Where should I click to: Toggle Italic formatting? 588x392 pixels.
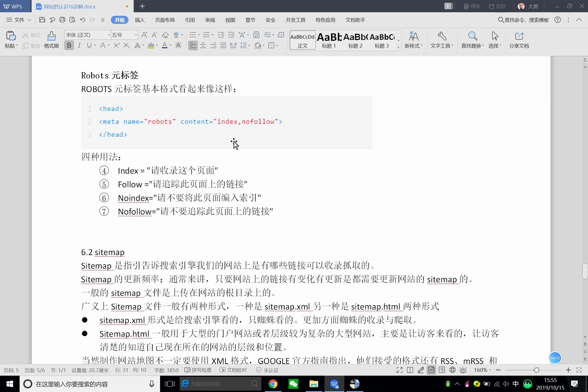79,45
